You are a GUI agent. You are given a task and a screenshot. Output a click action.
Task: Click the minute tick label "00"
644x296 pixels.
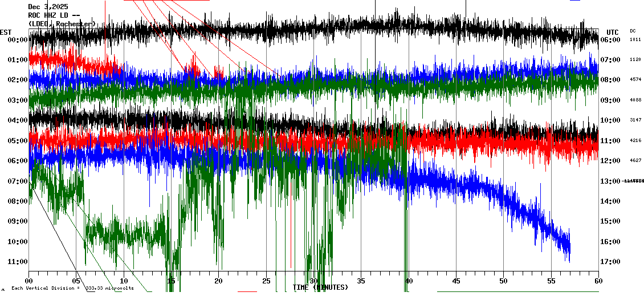coord(28,281)
